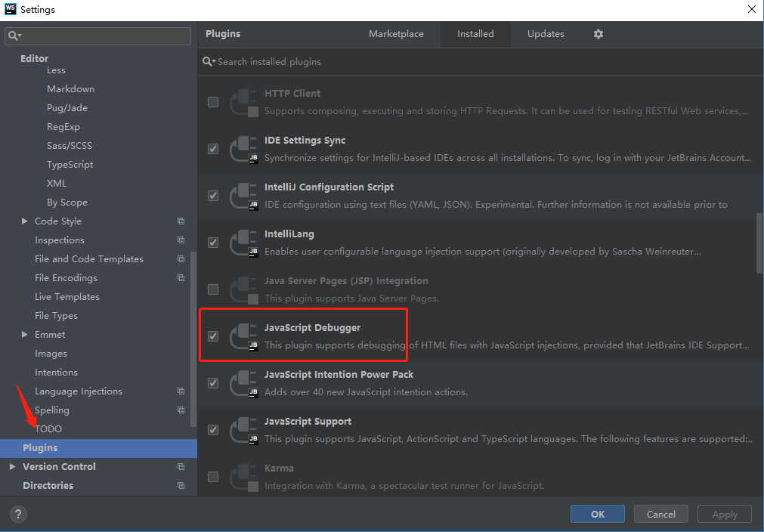Select TypeScript in the settings tree

pyautogui.click(x=70, y=165)
